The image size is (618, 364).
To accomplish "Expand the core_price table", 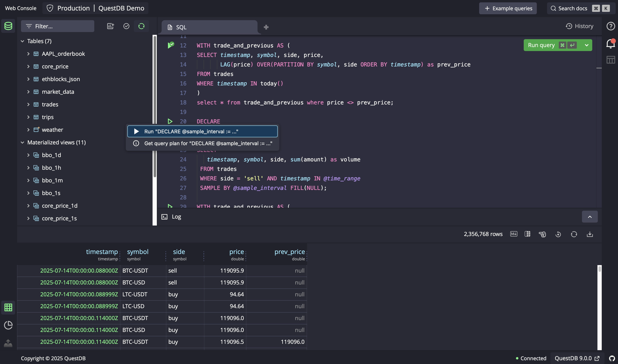I will pyautogui.click(x=28, y=66).
